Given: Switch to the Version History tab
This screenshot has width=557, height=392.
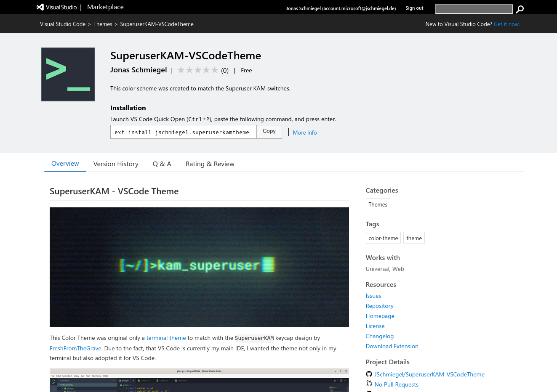Looking at the screenshot, I should click(x=116, y=164).
